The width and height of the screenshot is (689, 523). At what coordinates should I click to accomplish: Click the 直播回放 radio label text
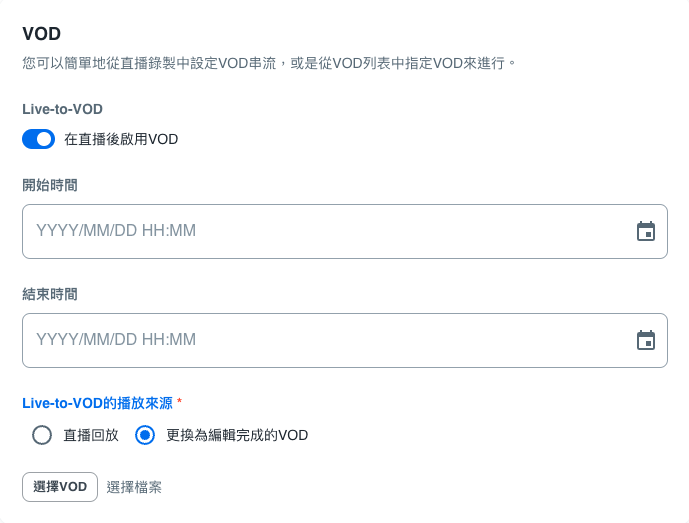[91, 435]
